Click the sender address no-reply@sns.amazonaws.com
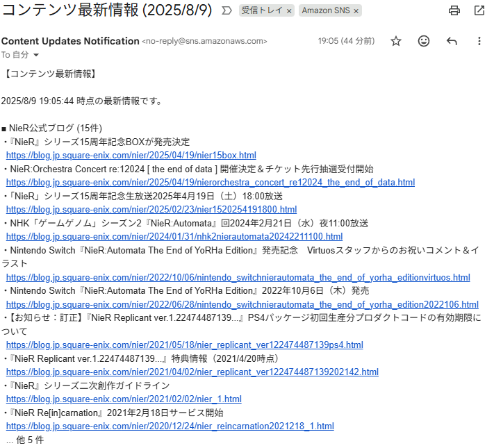 (x=204, y=41)
